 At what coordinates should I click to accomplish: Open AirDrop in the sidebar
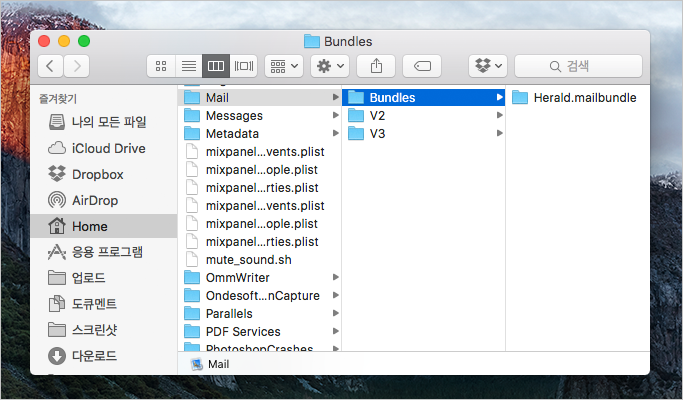104,200
